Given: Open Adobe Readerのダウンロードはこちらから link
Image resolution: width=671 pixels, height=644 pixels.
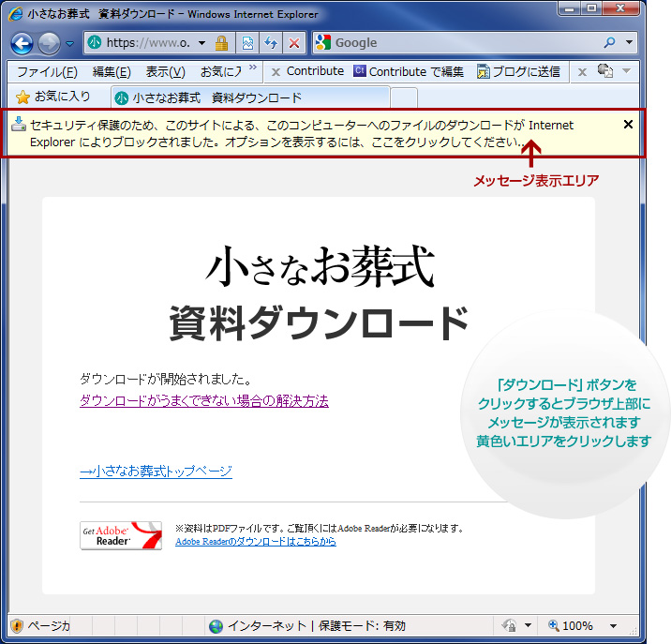Looking at the screenshot, I should pyautogui.click(x=256, y=542).
